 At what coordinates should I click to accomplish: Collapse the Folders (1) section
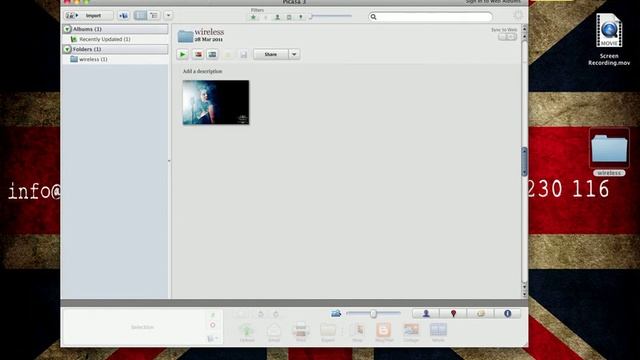pos(67,49)
